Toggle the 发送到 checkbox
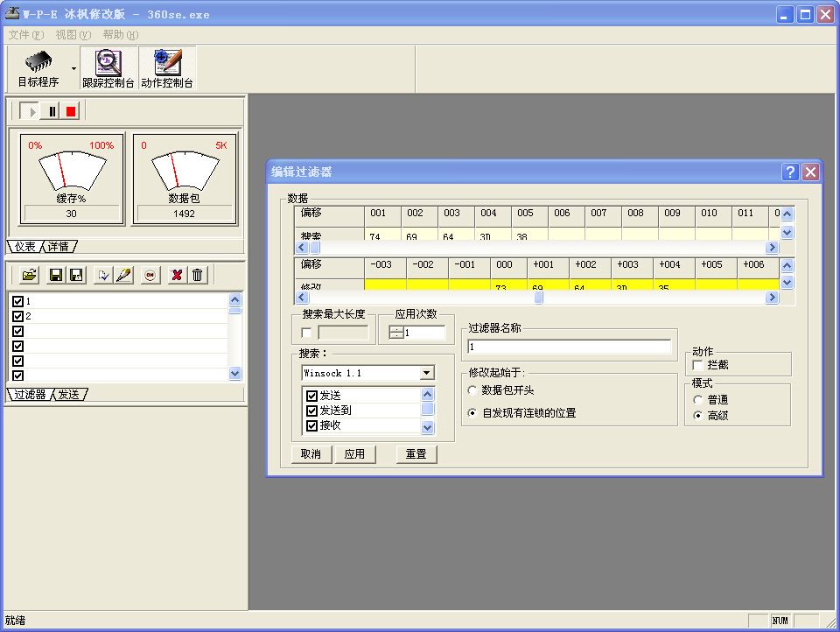The width and height of the screenshot is (840, 632). click(311, 411)
